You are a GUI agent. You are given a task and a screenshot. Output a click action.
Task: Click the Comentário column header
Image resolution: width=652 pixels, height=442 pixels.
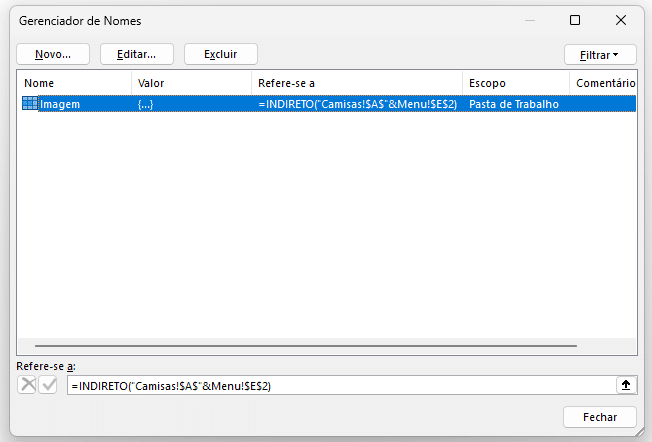pyautogui.click(x=605, y=83)
